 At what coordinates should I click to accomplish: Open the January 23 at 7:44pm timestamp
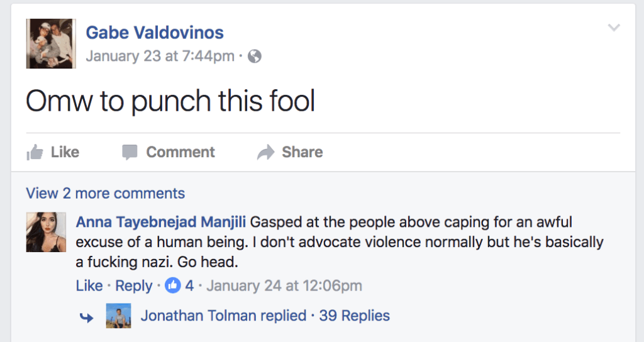[160, 56]
